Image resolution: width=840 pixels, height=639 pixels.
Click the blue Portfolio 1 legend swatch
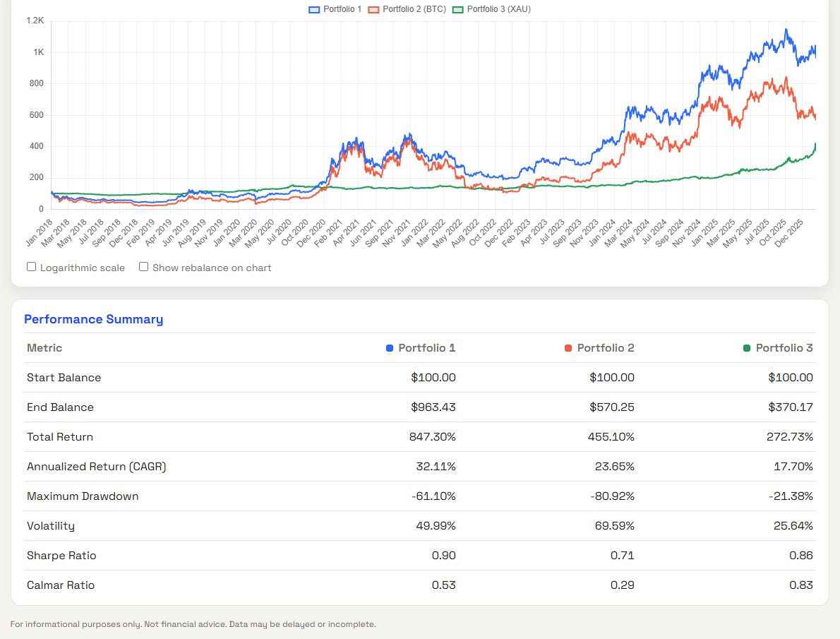pyautogui.click(x=314, y=10)
